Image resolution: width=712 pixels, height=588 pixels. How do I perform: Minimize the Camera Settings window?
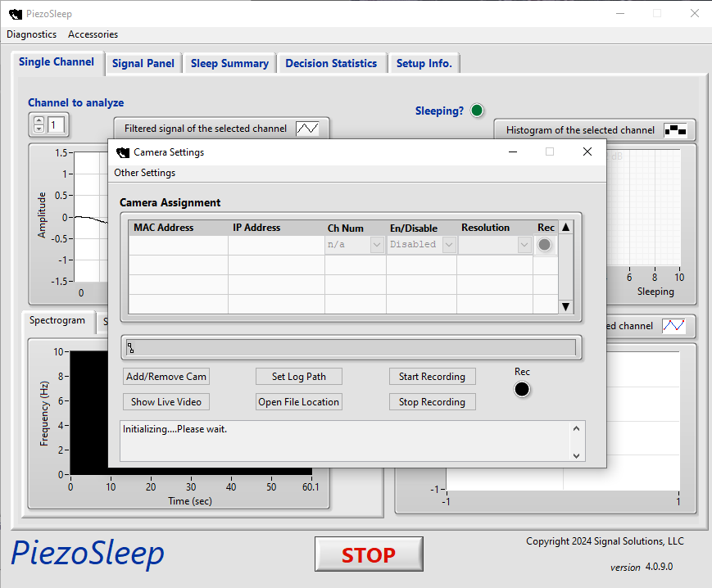point(513,152)
